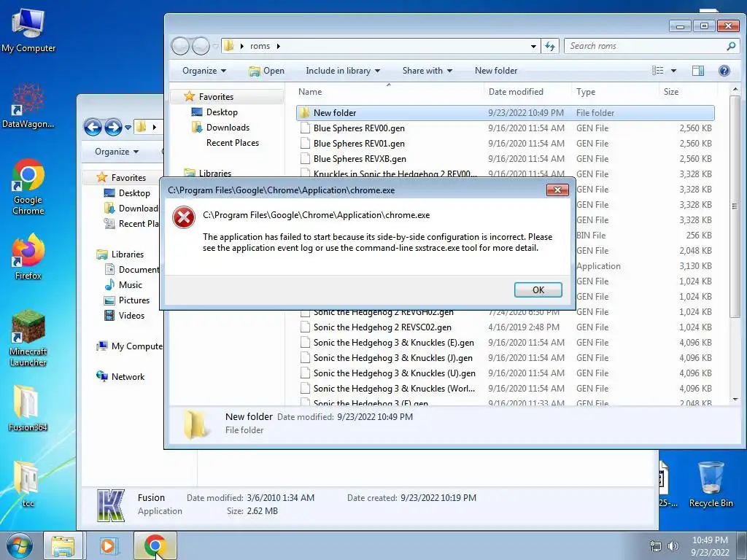Open DataWagon desktop shortcut
The width and height of the screenshot is (747, 560).
28,106
